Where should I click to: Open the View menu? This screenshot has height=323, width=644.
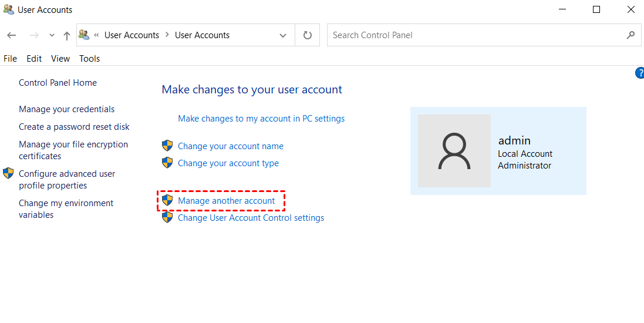[x=60, y=59]
